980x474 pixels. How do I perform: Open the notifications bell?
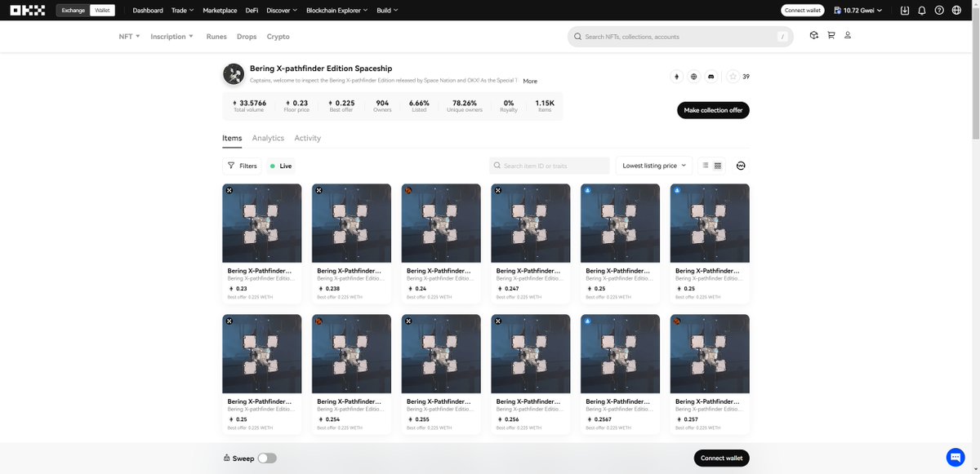coord(922,11)
